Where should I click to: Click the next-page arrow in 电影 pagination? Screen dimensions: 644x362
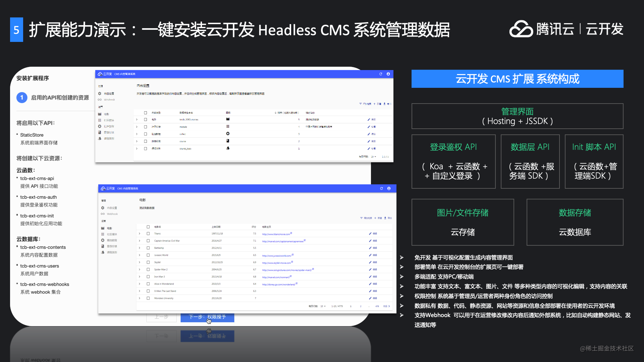click(x=389, y=306)
